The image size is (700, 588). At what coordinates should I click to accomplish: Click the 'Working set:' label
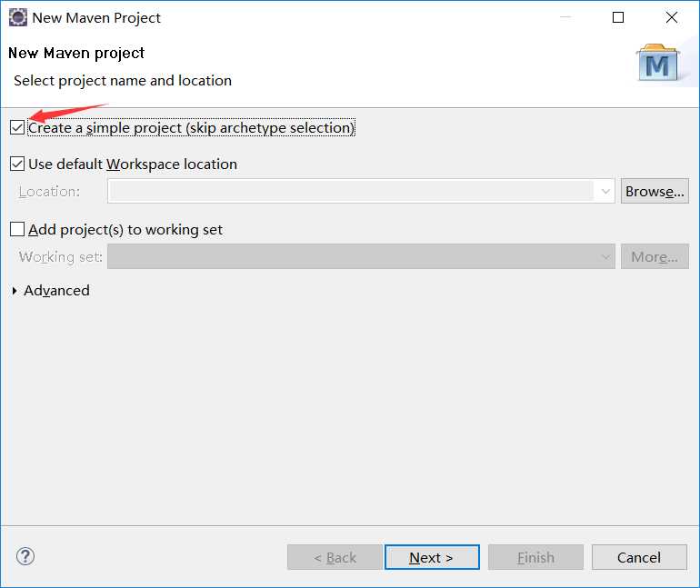[61, 257]
